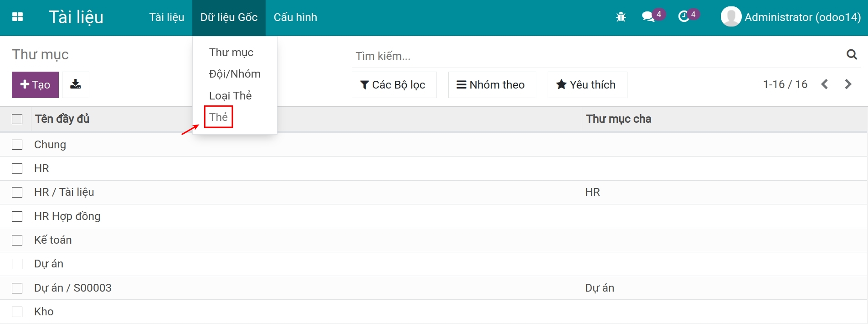Select the Dự án row checkbox
The width and height of the screenshot is (868, 324).
[17, 264]
